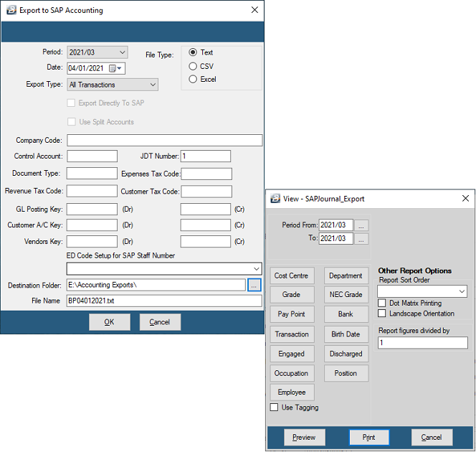Expand ED Code Setup for SAP Staff Number dropdown

pos(164,269)
